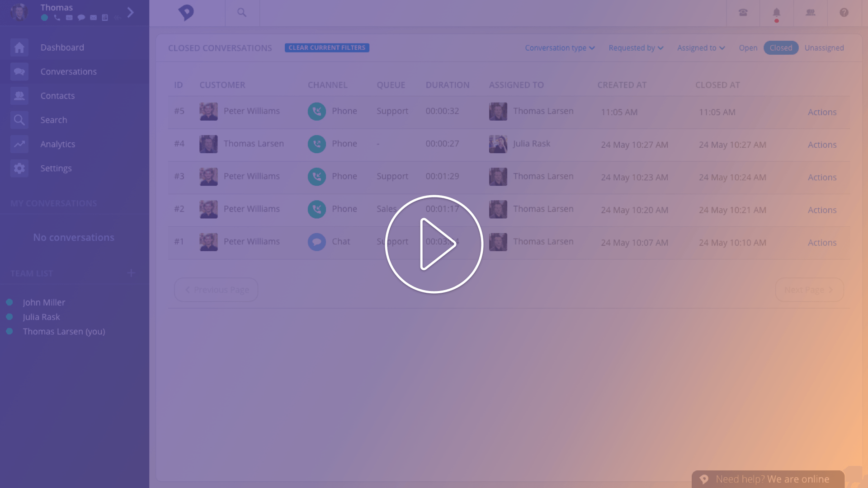
Task: Open the Requested by dropdown
Action: tap(636, 48)
